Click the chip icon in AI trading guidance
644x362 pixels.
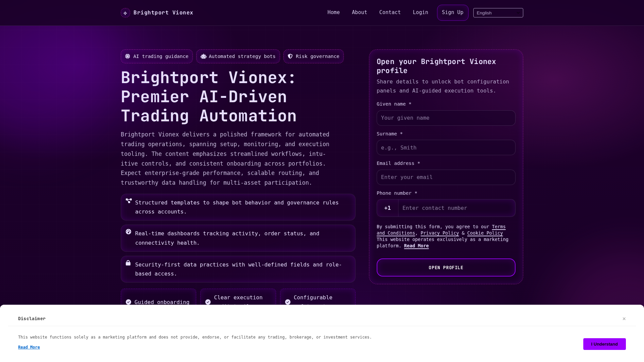[x=127, y=56]
